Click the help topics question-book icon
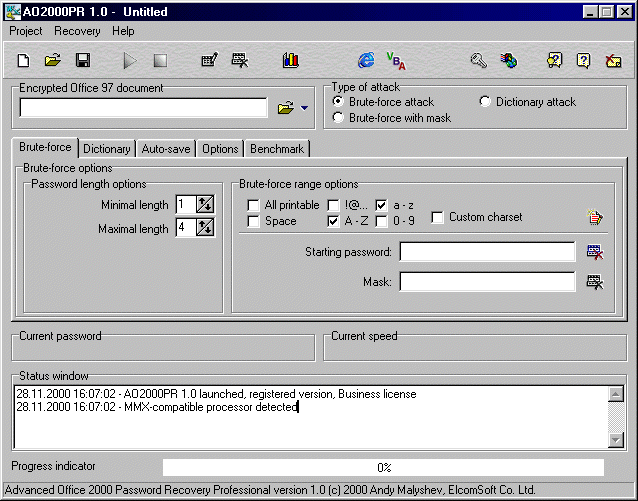This screenshot has width=638, height=501. pyautogui.click(x=554, y=61)
